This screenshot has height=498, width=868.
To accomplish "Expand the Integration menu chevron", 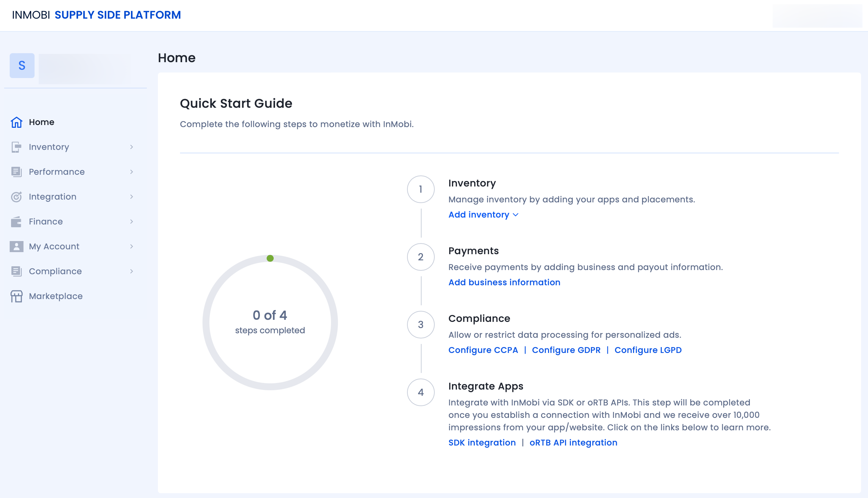I will 132,197.
